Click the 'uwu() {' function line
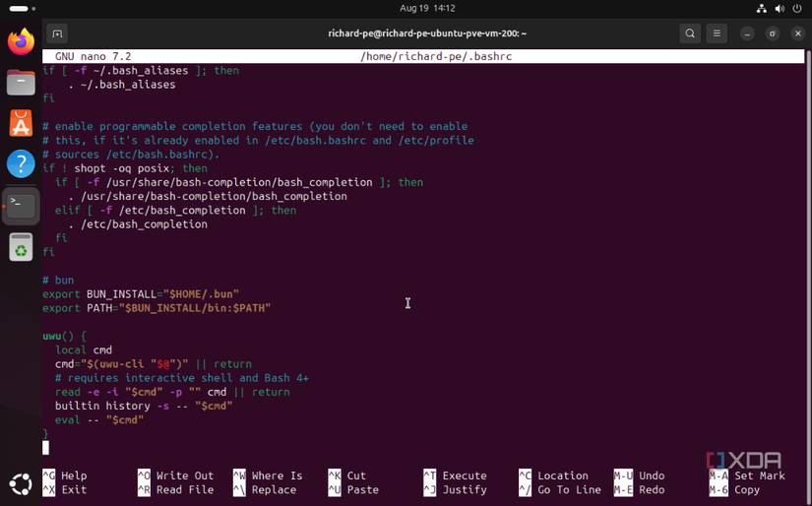 [x=65, y=336]
